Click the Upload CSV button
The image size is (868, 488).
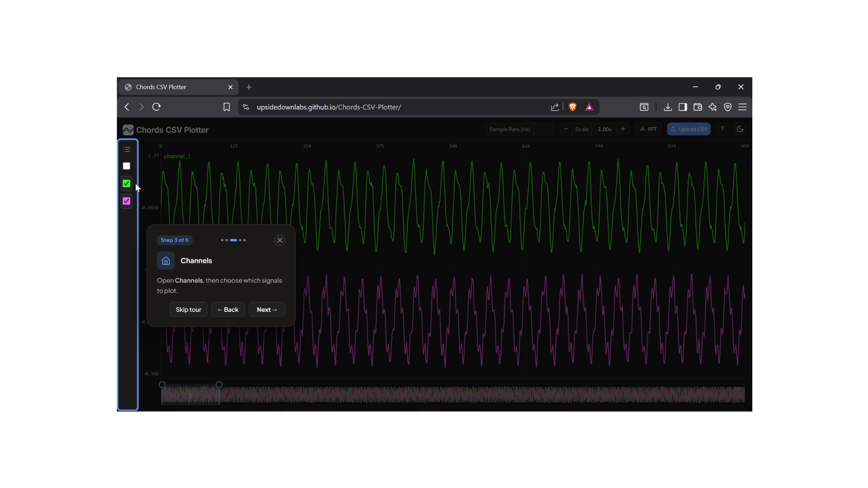pyautogui.click(x=689, y=129)
